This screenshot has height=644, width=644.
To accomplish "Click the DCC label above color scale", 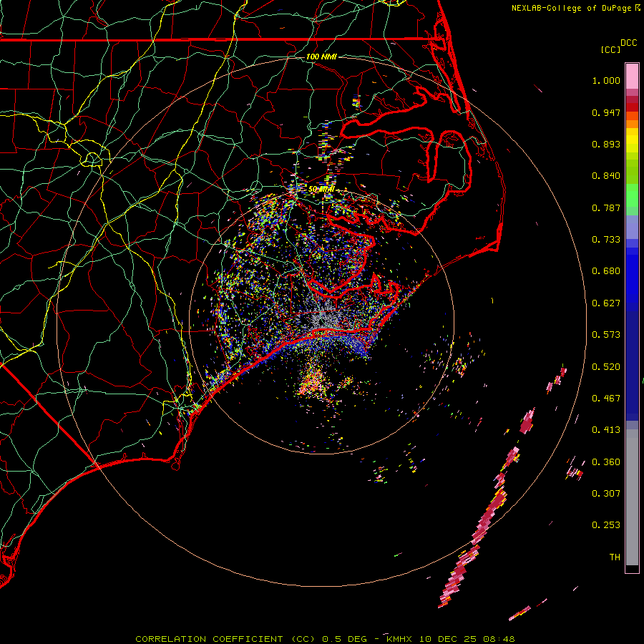I will [628, 43].
